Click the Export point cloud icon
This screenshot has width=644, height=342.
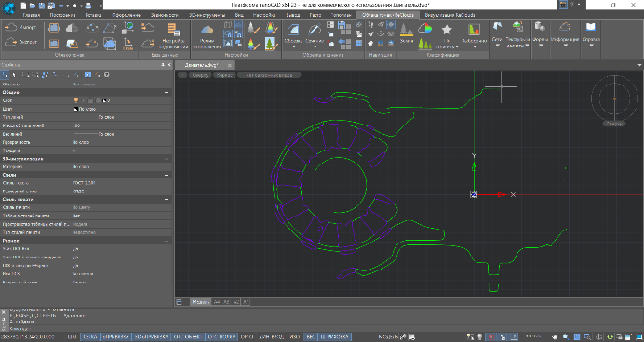coord(10,42)
